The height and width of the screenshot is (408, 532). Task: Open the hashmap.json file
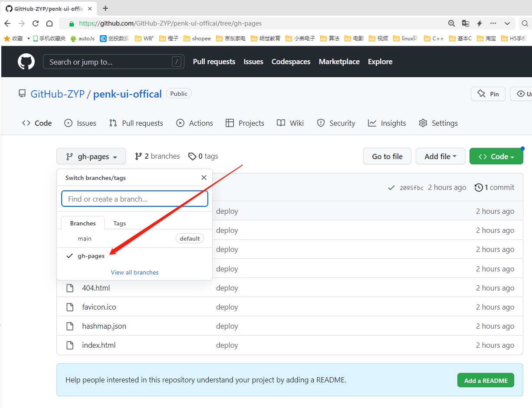coord(104,326)
